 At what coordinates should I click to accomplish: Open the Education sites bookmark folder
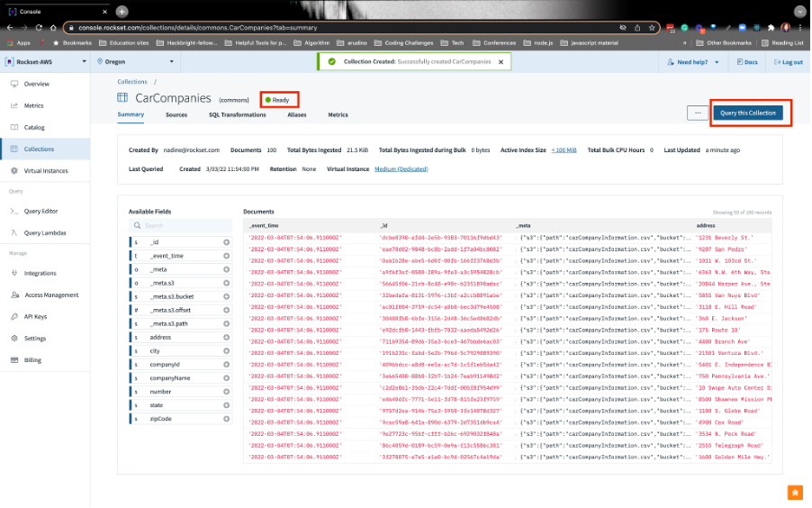click(x=123, y=43)
